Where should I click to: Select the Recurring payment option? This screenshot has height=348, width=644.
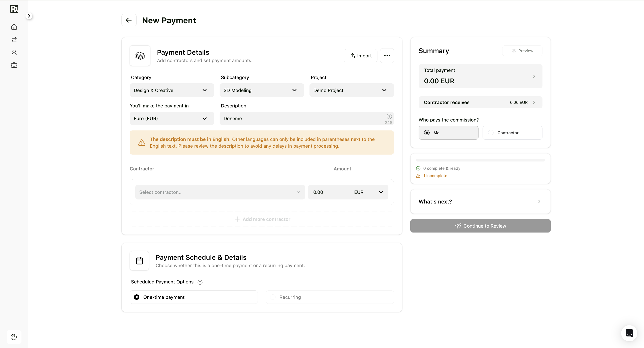point(330,297)
